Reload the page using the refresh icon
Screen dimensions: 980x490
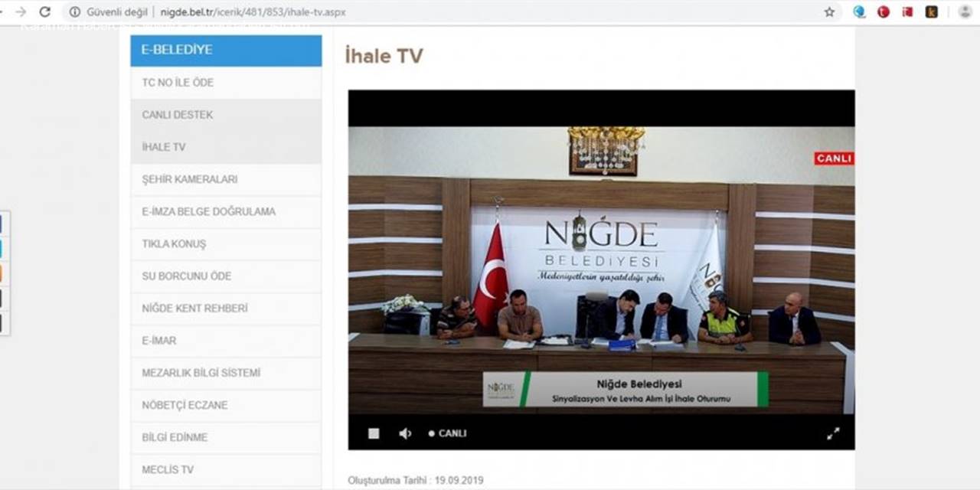pos(45,12)
